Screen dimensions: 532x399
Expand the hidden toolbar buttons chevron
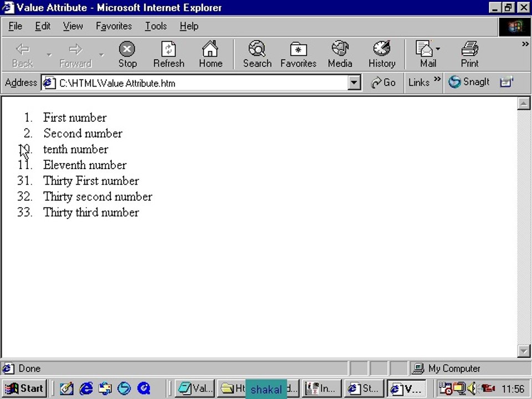coord(525,44)
